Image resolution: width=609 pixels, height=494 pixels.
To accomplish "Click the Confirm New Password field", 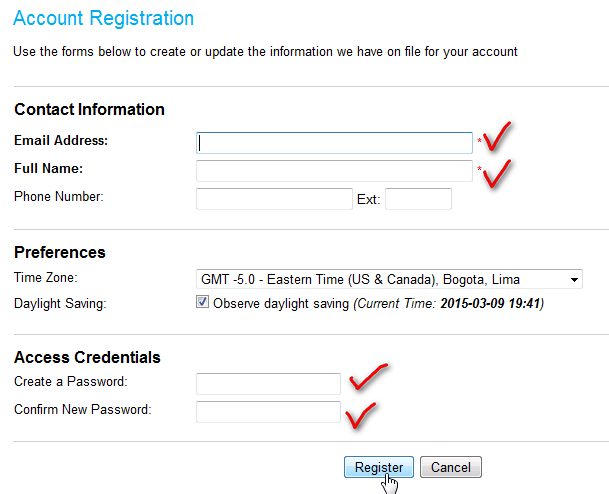I will tap(268, 412).
